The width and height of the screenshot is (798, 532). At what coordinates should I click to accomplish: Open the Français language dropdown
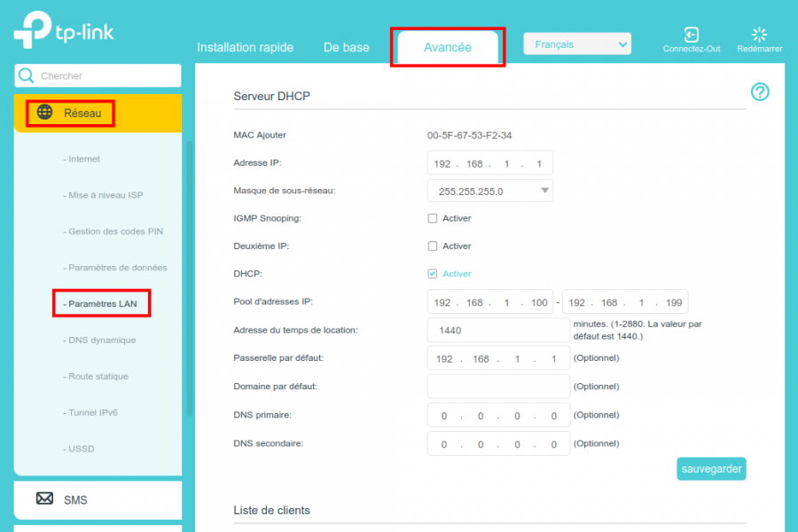(x=577, y=44)
